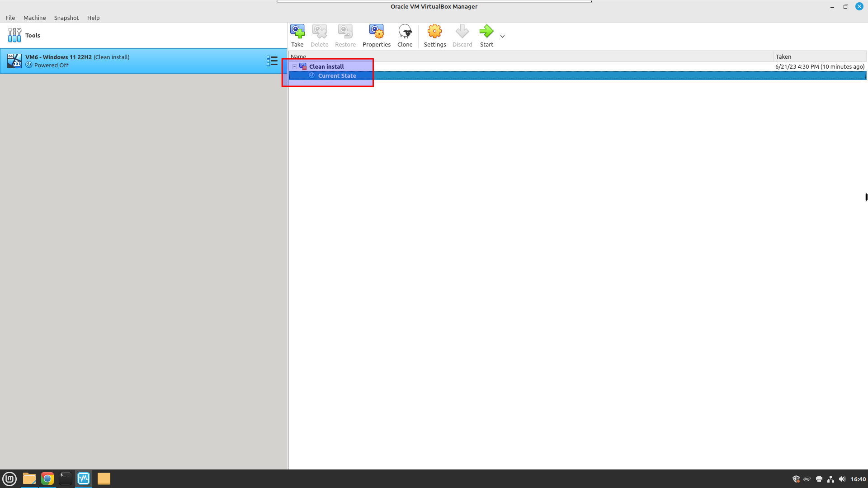Open the volume control tray icon
The height and width of the screenshot is (488, 868).
[842, 479]
